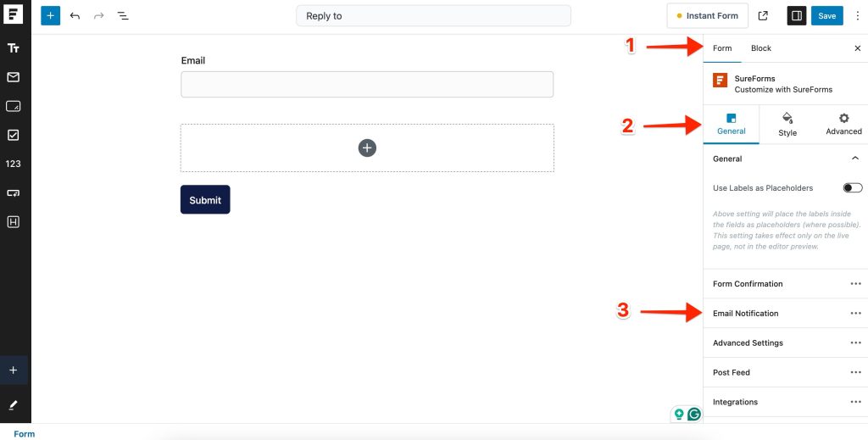Screen dimensions: 868x440
Task: Select the checkbox field icon in sidebar
Action: click(14, 135)
